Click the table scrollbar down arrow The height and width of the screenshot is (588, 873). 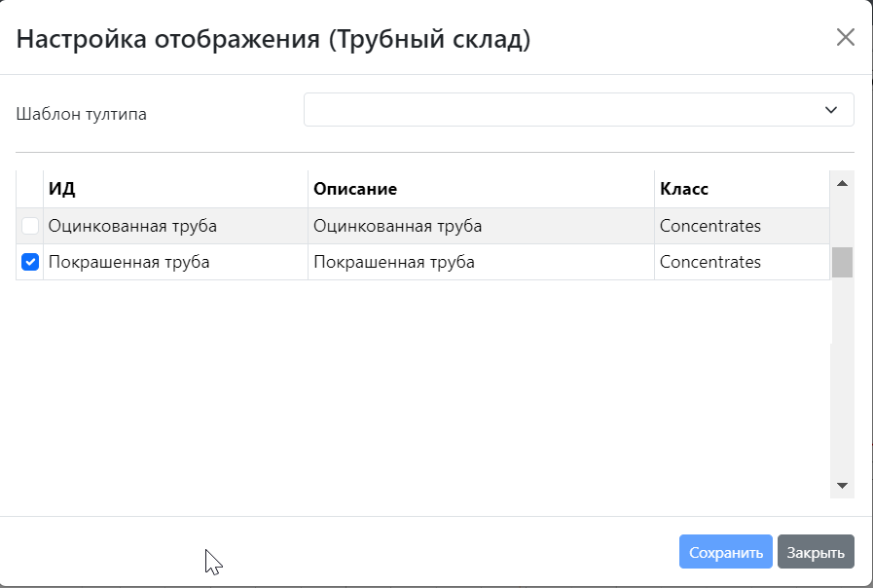tap(842, 486)
